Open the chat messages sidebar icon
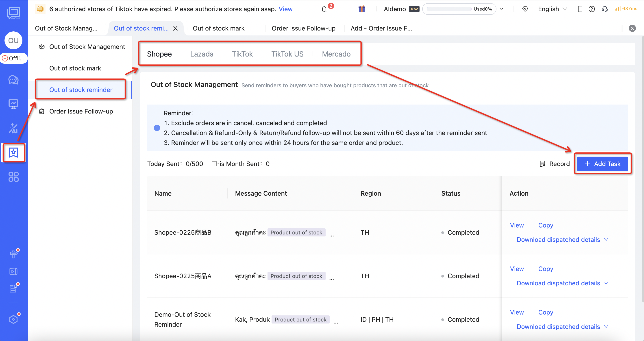 [13, 80]
